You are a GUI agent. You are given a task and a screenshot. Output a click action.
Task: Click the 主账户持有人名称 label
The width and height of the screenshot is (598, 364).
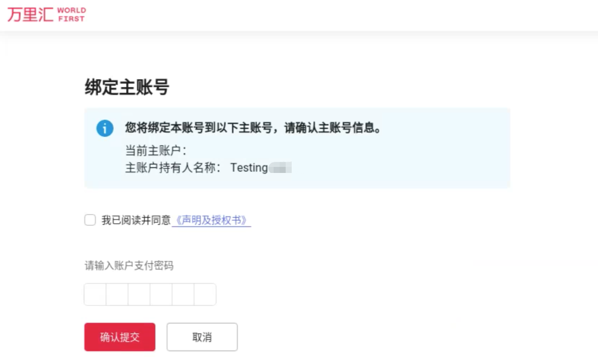click(x=173, y=168)
